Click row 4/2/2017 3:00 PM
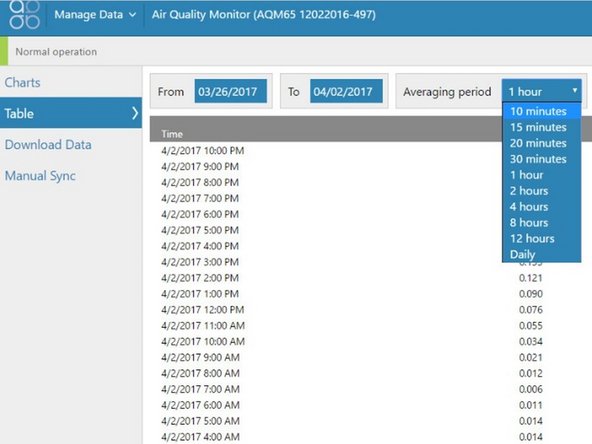Image resolution: width=592 pixels, height=444 pixels. [x=200, y=262]
